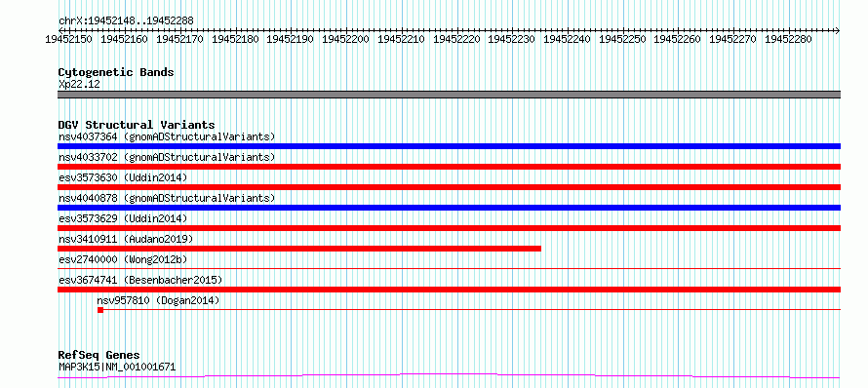Click the 19452280 ruler tick label
The width and height of the screenshot is (868, 388).
[788, 39]
